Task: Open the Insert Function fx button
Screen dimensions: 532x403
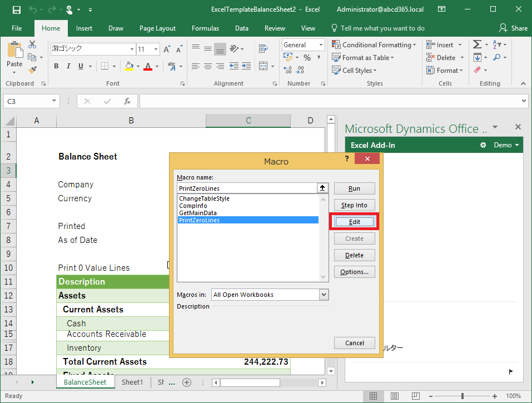Action: [x=127, y=101]
